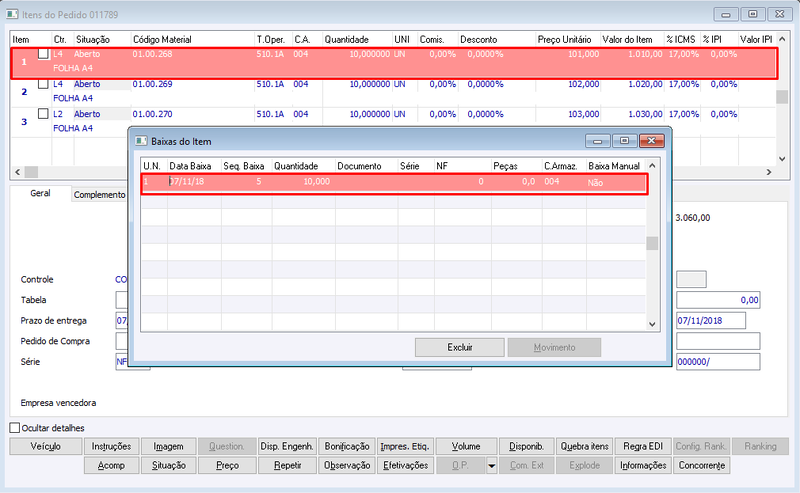
Task: Switch to the Geral tab
Action: click(40, 193)
